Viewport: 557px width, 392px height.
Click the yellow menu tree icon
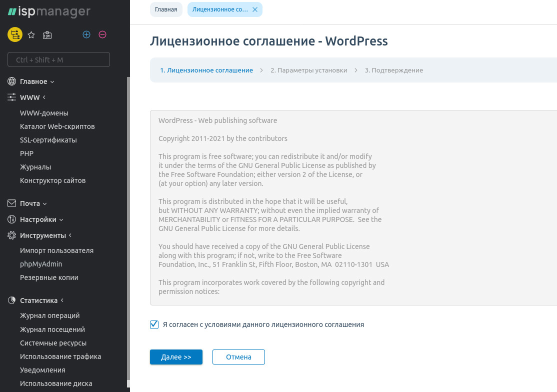14,34
